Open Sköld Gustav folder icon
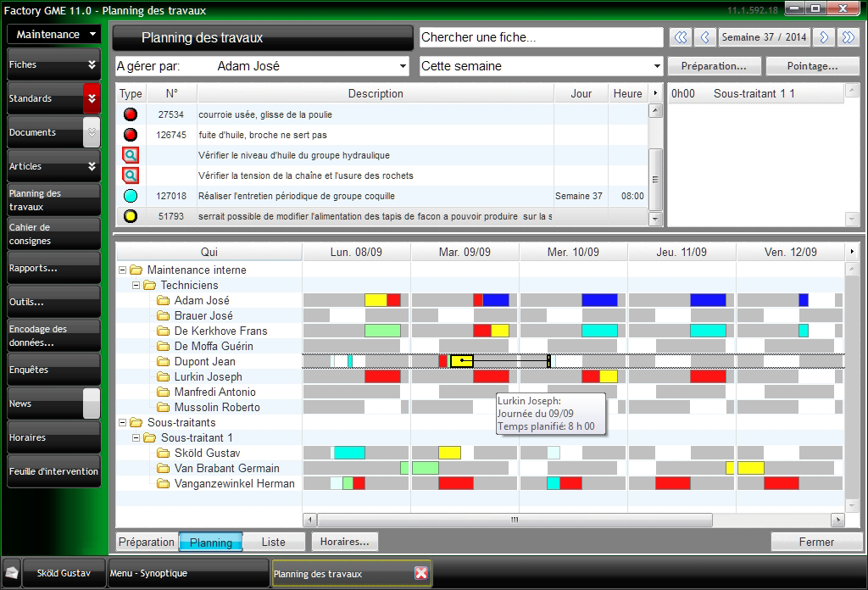This screenshot has height=590, width=868. click(163, 453)
